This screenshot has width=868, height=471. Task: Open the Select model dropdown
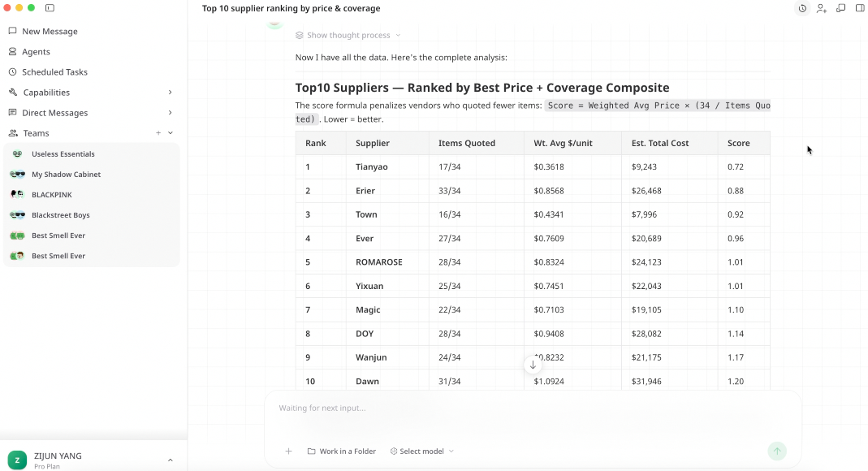(x=422, y=452)
